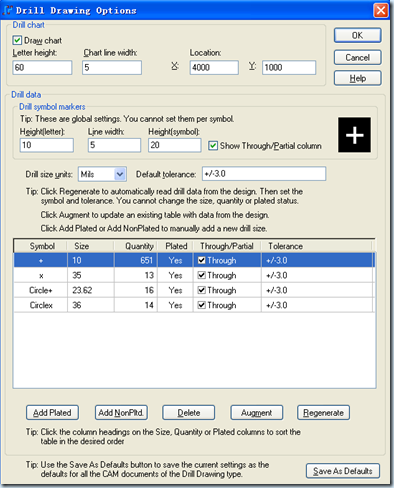The width and height of the screenshot is (396, 489).
Task: Click Plated 'Yes' in the Circle+ row
Action: point(175,290)
